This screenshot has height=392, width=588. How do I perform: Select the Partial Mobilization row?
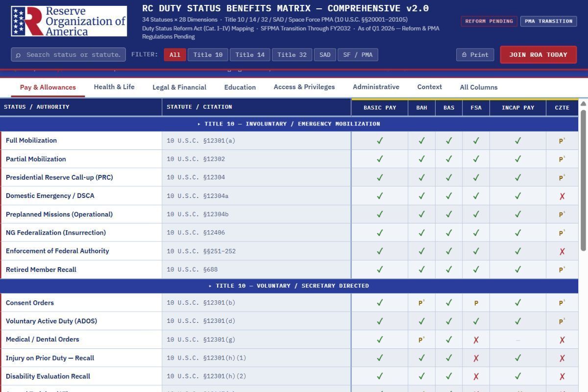289,159
